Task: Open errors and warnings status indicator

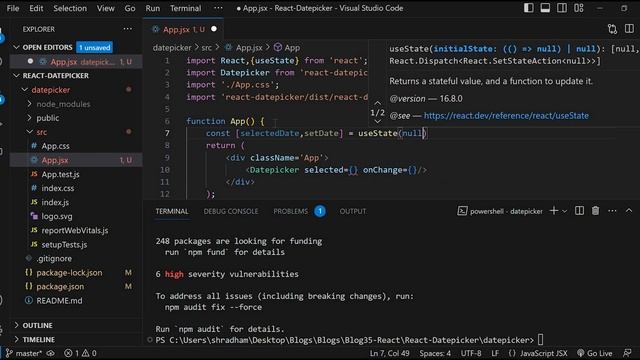Action: pos(80,353)
